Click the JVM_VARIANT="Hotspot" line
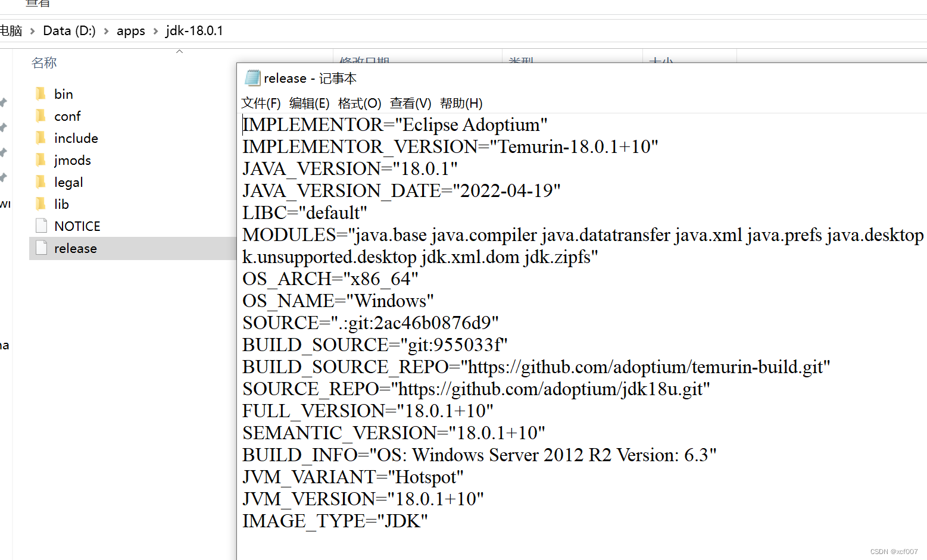The image size is (927, 560). (x=353, y=477)
